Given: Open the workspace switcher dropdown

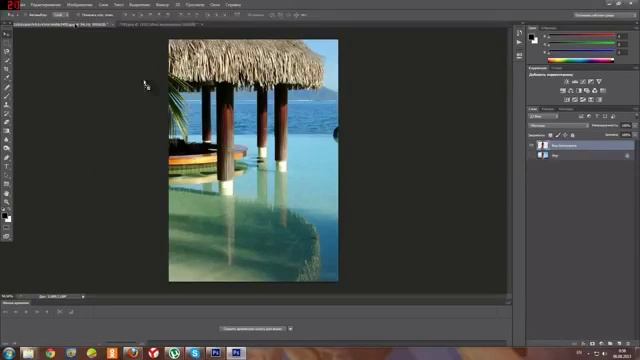Looking at the screenshot, I should [x=604, y=15].
